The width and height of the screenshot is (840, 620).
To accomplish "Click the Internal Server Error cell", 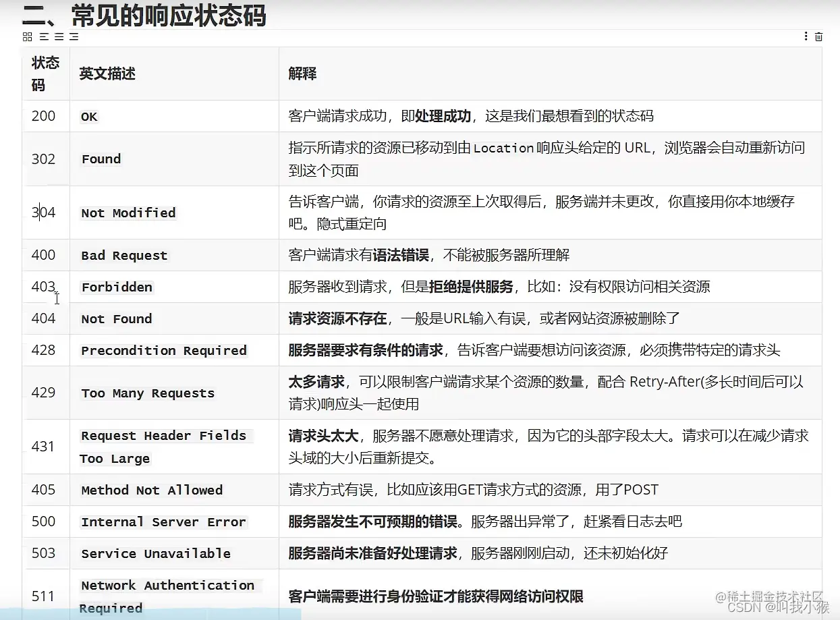I will click(x=164, y=522).
